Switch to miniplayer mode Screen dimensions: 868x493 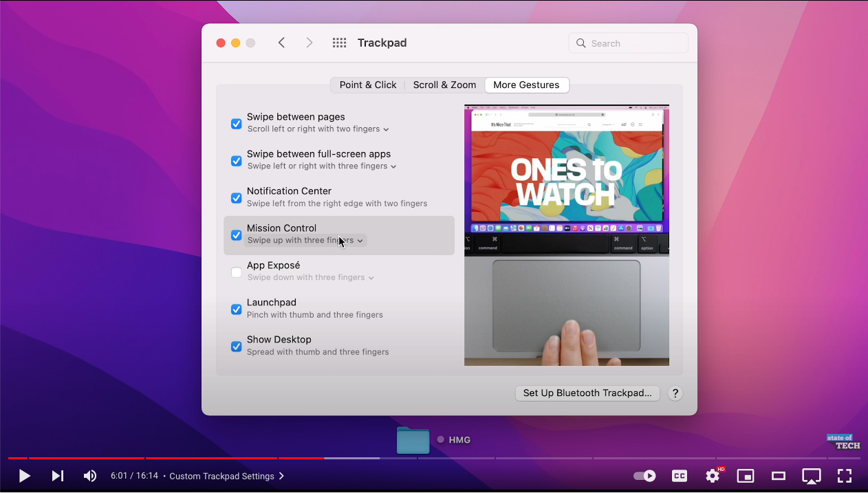[746, 476]
